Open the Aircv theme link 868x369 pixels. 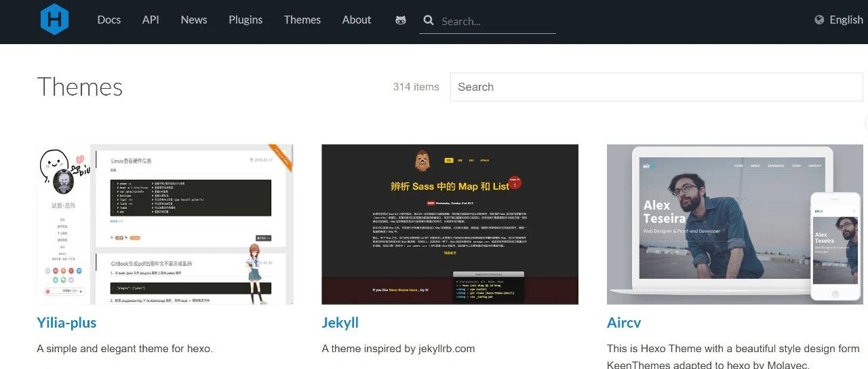[624, 322]
